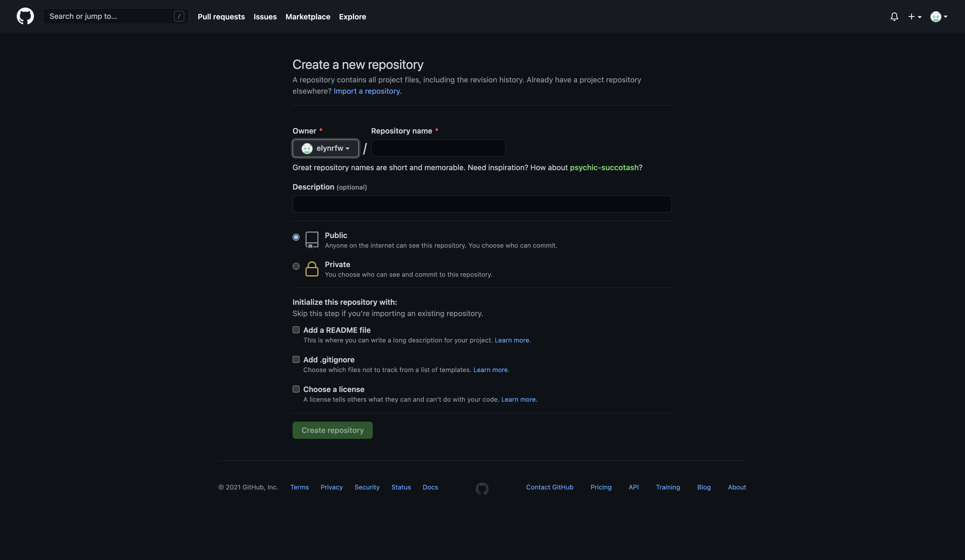
Task: Open the Blog footer link
Action: [704, 487]
